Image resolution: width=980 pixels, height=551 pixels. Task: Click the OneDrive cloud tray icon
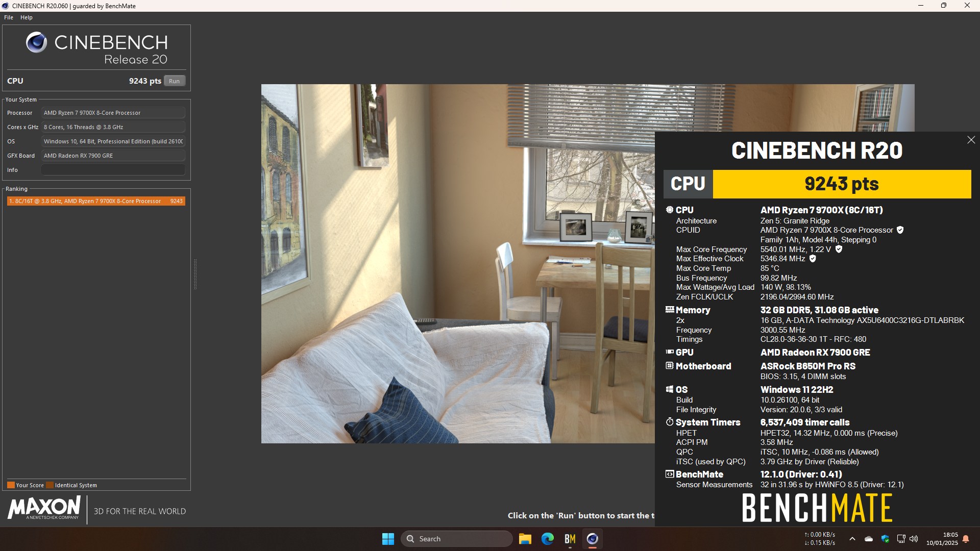[x=868, y=539]
